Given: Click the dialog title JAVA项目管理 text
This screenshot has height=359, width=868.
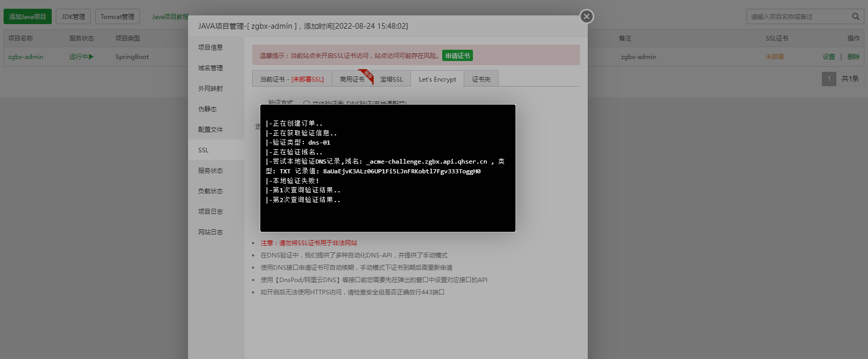Looking at the screenshot, I should click(x=303, y=26).
